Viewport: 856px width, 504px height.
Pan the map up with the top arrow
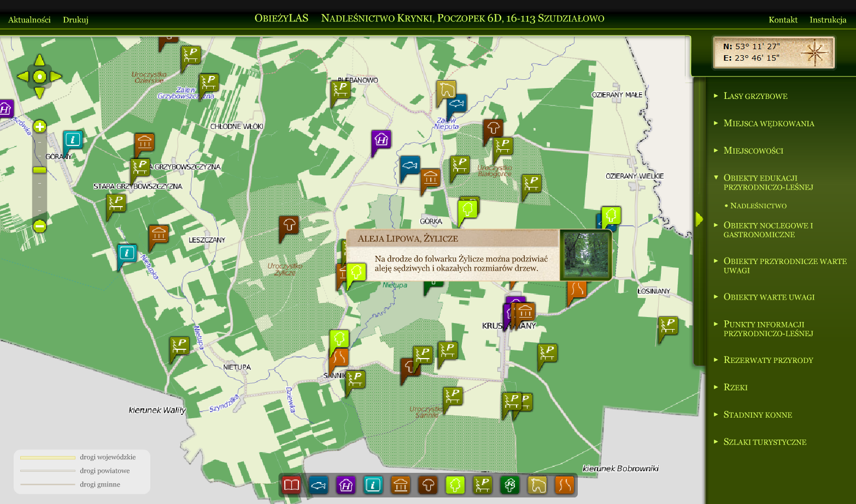(39, 60)
